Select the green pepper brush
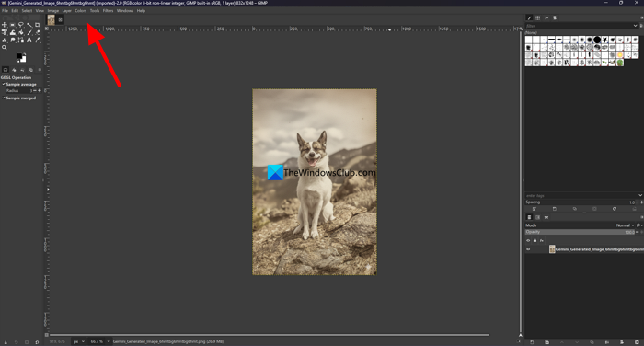 [620, 63]
